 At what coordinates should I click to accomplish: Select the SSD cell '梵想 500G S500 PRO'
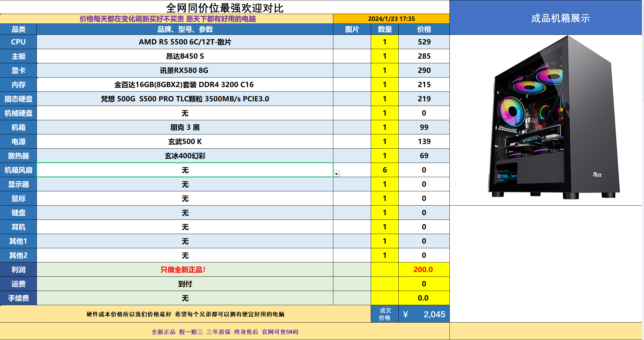pyautogui.click(x=185, y=99)
